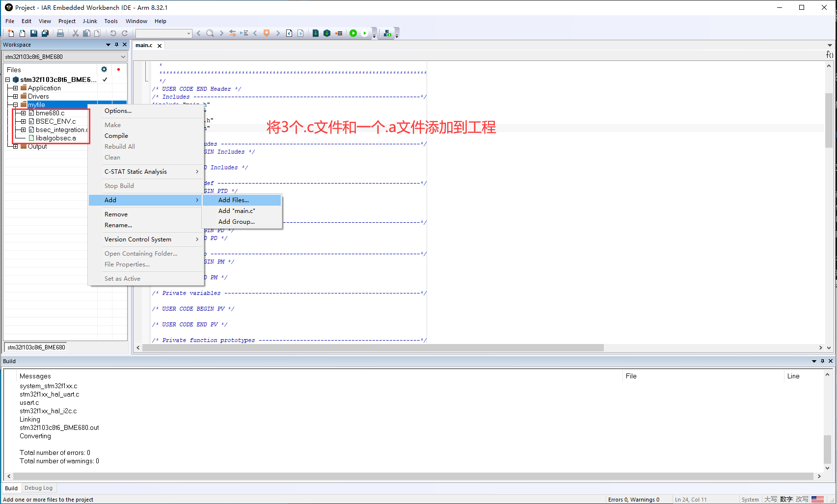Click the Print toolbar icon
This screenshot has width=837, height=504.
point(60,33)
